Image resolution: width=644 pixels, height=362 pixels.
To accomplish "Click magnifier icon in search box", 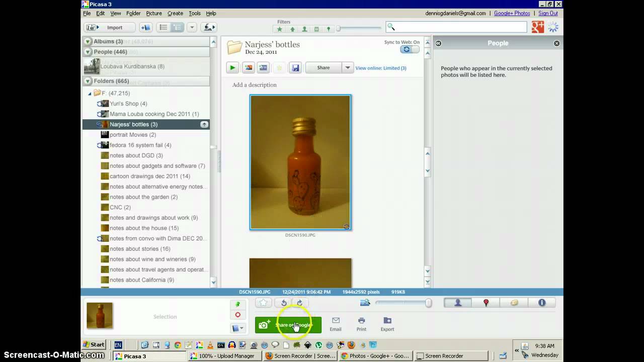I will [x=391, y=27].
